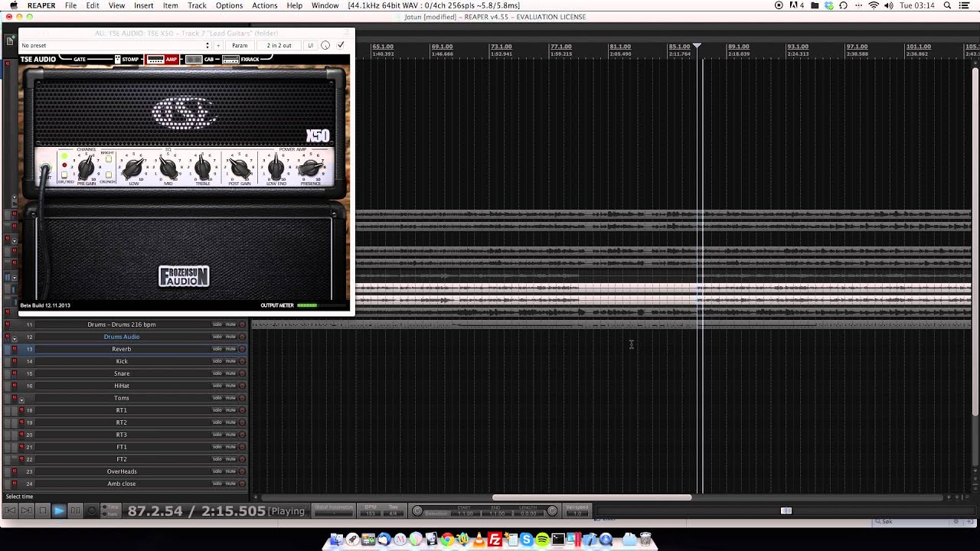The height and width of the screenshot is (551, 980).
Task: Click the BPM tempo field
Action: tap(371, 513)
